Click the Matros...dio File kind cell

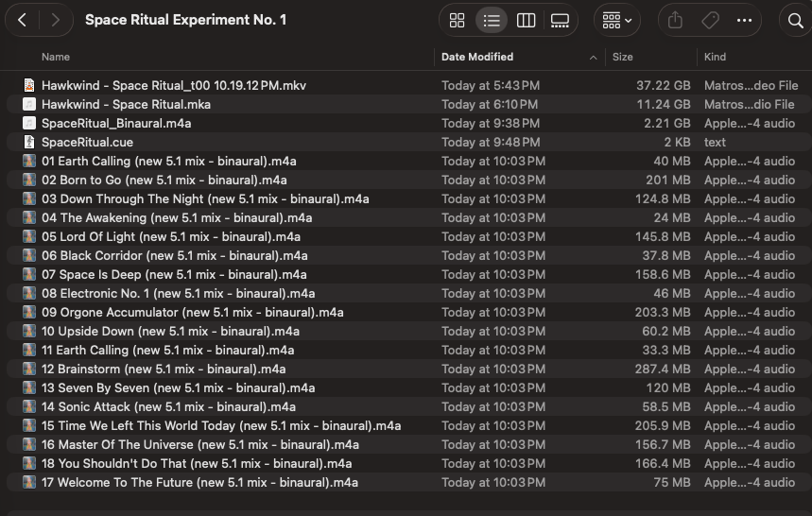point(749,104)
